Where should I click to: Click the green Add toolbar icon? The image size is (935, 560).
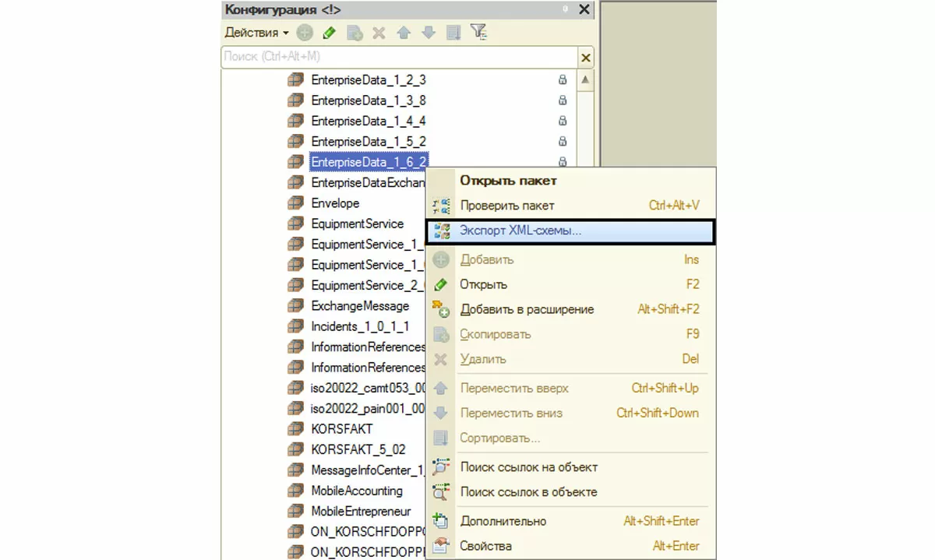(x=305, y=33)
